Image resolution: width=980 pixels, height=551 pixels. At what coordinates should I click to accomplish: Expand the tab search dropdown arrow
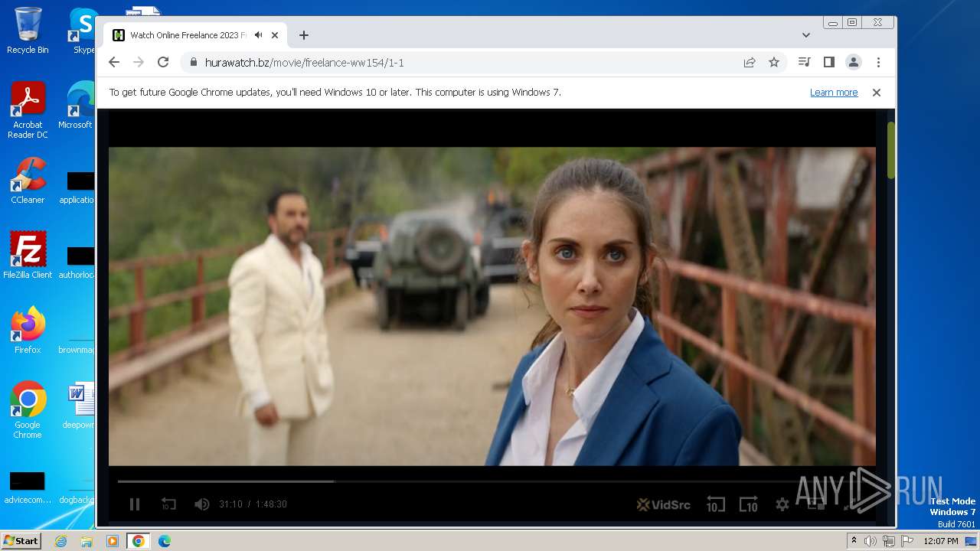[806, 35]
